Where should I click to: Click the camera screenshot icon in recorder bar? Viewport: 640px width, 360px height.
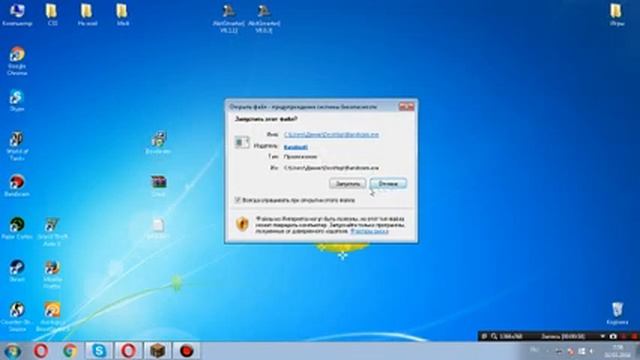(613, 336)
